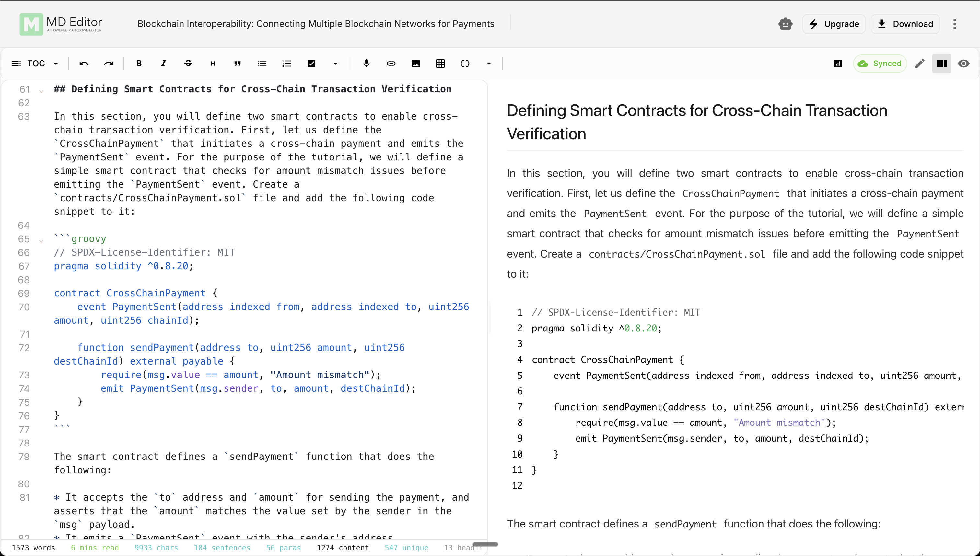This screenshot has width=980, height=556.
Task: Open the three-dot overflow menu
Action: 954,24
